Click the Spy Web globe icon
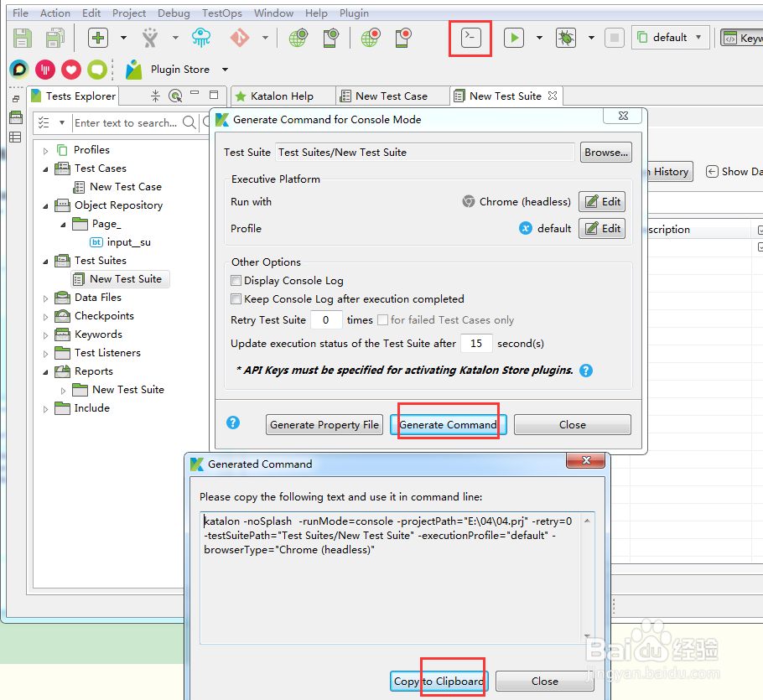Viewport: 763px width, 700px height. (x=298, y=38)
